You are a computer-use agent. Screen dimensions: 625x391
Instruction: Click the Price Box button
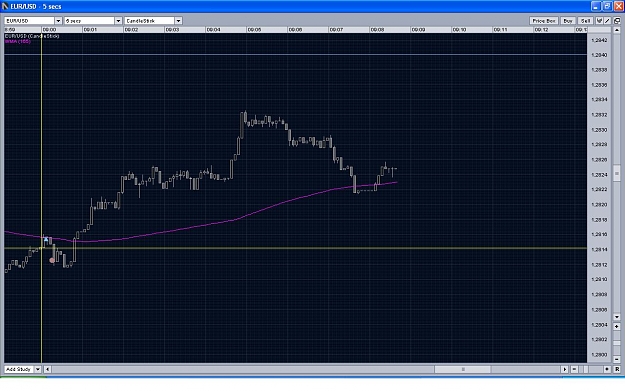point(544,21)
